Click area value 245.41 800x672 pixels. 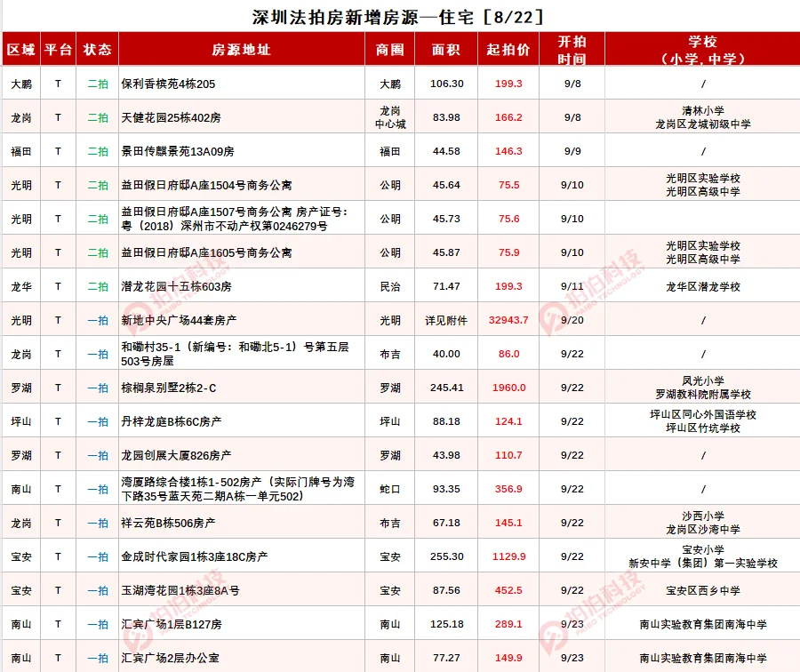447,388
